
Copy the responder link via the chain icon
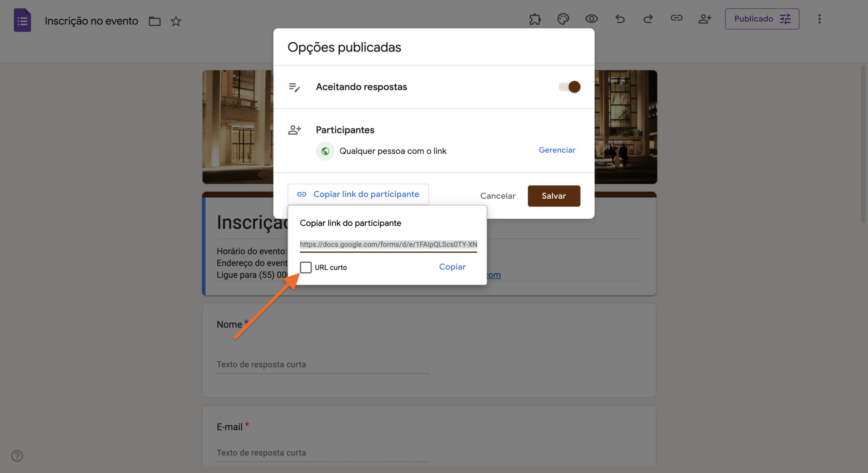[676, 19]
